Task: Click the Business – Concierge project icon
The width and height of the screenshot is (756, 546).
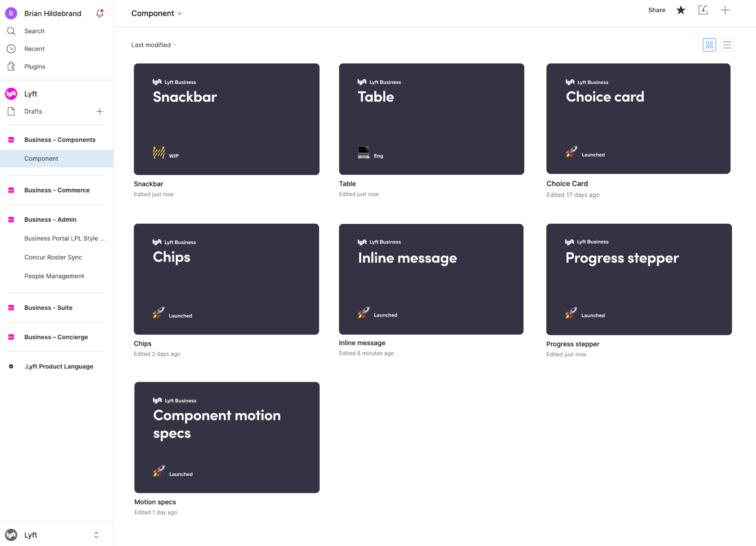Action: coord(11,337)
